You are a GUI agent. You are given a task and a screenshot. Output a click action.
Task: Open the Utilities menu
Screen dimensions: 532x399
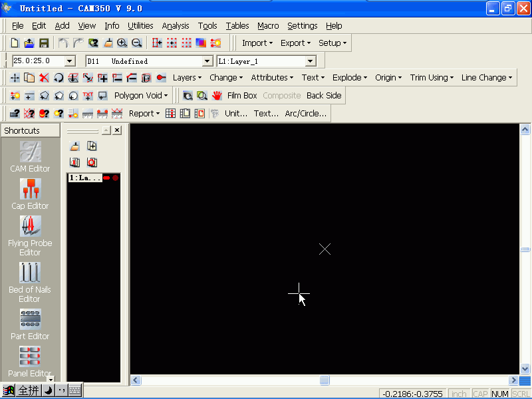click(x=140, y=26)
